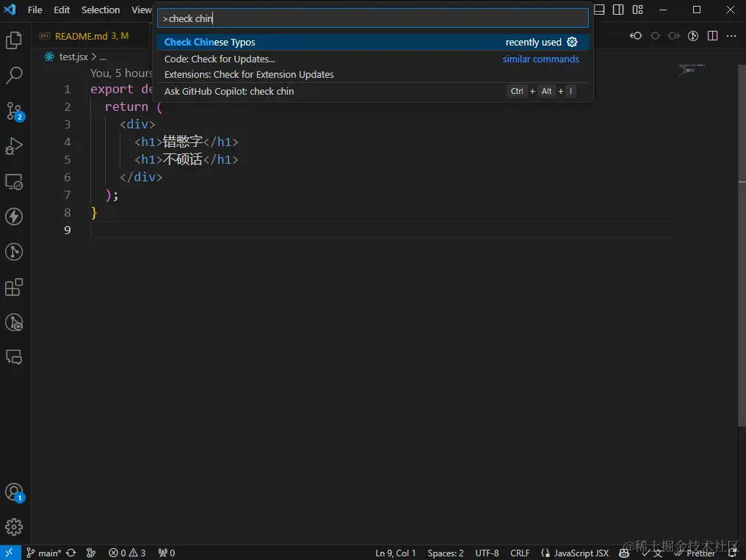
Task: Open Customize Layout icon in title bar
Action: 637,10
